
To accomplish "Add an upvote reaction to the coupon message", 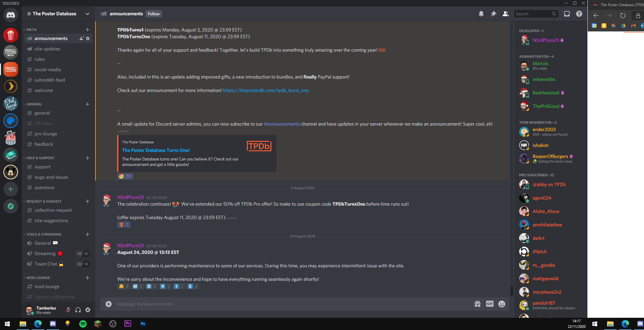I will pyautogui.click(x=124, y=224).
